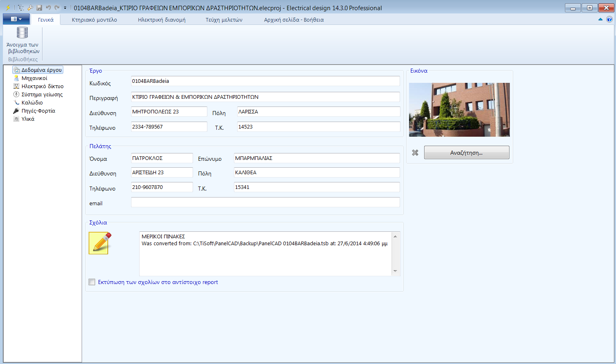The width and height of the screenshot is (616, 364).
Task: Remove the building photo using the X icon
Action: point(415,152)
